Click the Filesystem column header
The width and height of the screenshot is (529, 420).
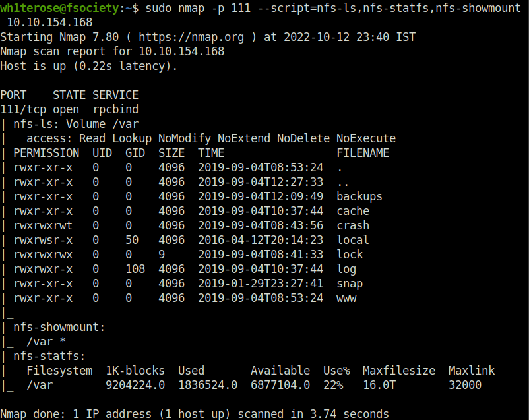59,371
